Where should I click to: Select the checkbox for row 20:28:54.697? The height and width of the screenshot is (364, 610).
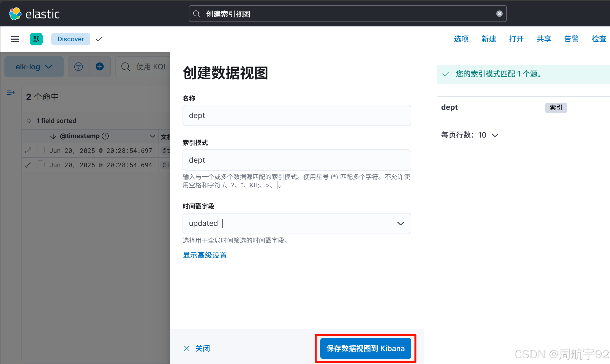41,150
